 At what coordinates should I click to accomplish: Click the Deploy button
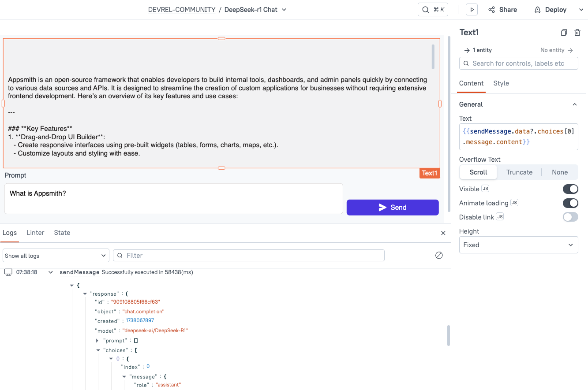[551, 10]
